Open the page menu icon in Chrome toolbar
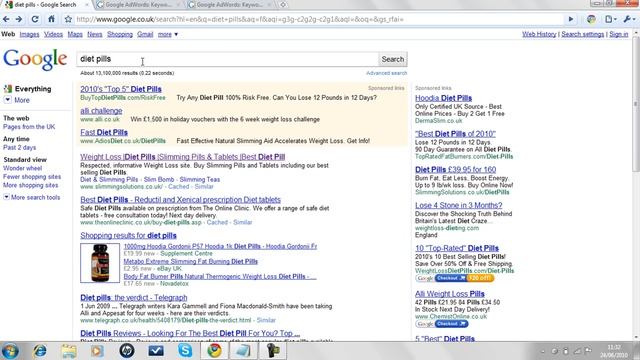640x360 pixels. click(609, 19)
